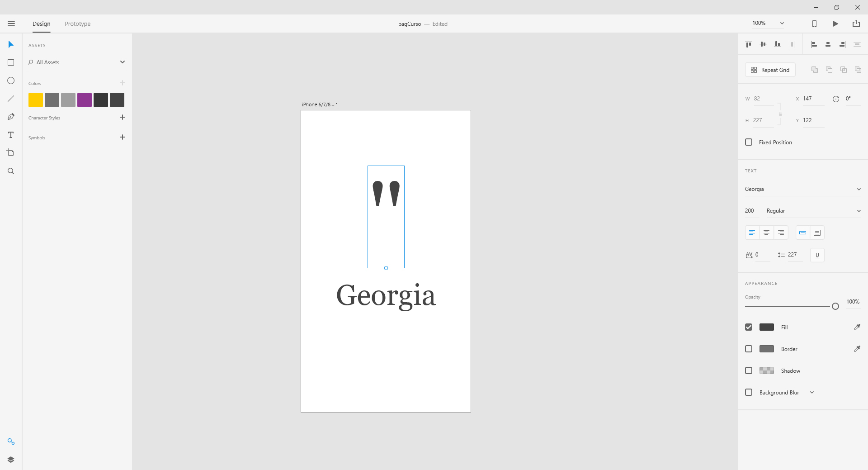Click the X position field
Image resolution: width=868 pixels, height=470 pixels.
click(x=813, y=99)
